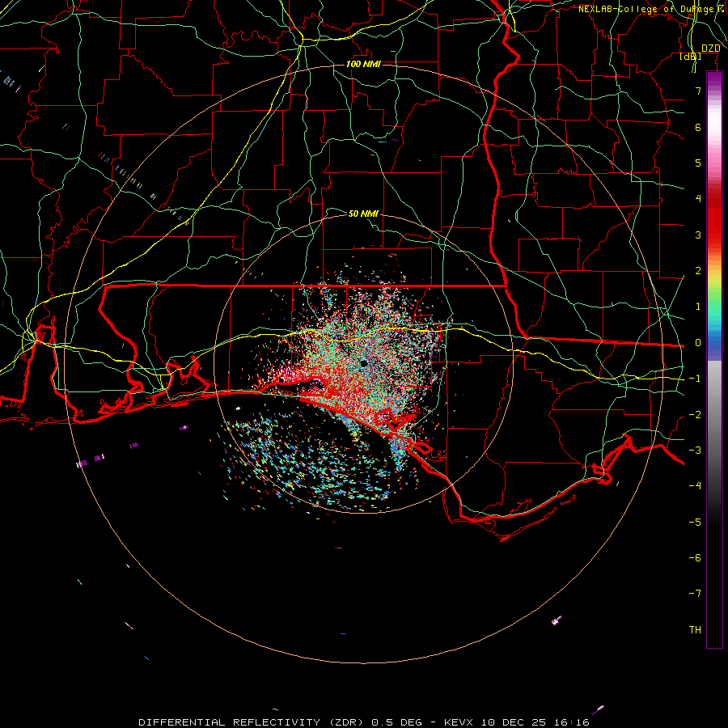Click the -1 dB scale tick label

click(x=695, y=379)
